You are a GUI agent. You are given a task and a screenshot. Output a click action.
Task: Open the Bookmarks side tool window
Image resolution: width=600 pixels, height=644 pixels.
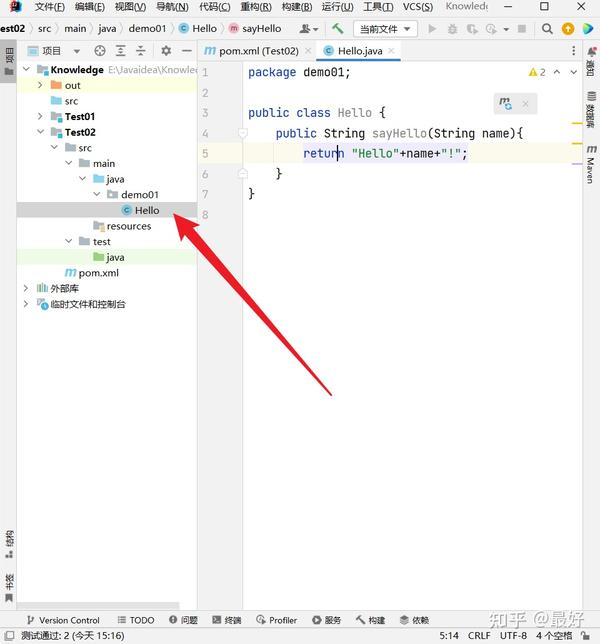coord(9,587)
